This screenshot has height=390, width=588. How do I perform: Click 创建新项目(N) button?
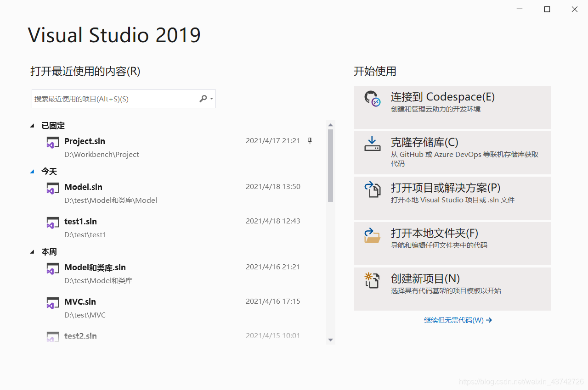[x=452, y=289]
